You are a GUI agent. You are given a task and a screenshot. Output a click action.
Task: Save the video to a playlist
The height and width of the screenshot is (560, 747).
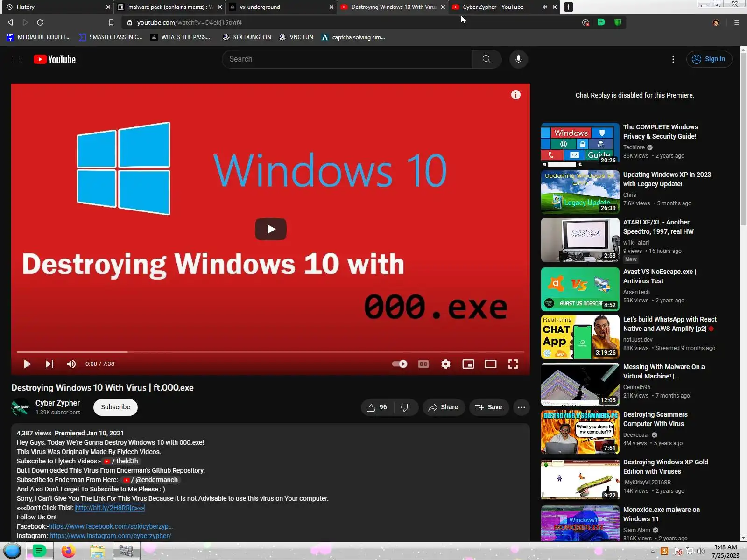pyautogui.click(x=489, y=407)
